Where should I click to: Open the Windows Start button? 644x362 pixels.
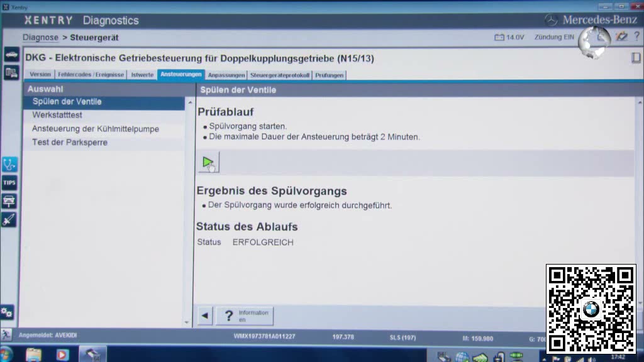6,354
